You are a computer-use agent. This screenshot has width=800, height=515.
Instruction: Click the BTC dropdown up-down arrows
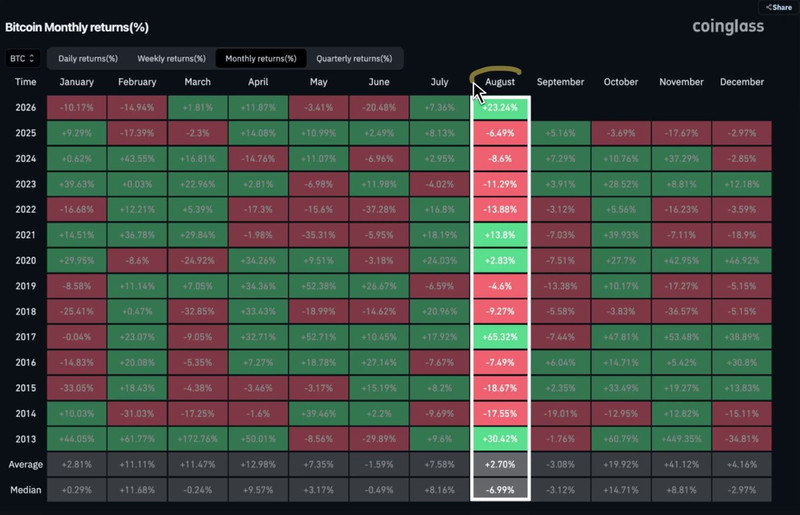(x=32, y=58)
